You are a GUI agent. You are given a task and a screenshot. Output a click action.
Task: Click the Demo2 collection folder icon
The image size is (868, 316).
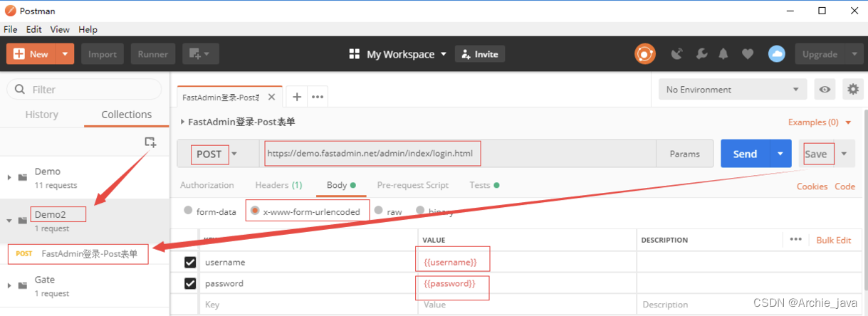point(23,221)
